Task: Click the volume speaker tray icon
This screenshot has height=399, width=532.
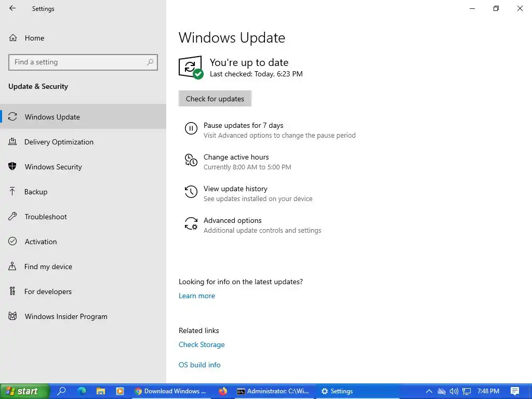Action: click(454, 391)
